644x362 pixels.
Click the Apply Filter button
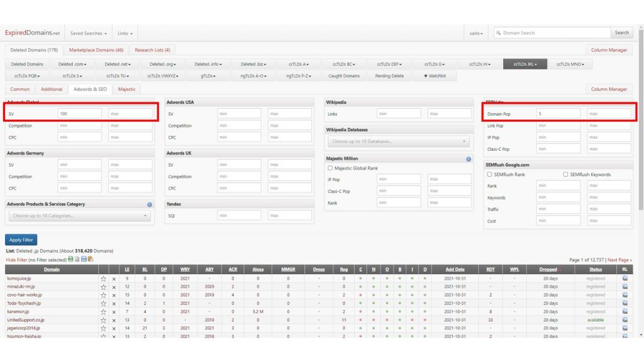(x=21, y=239)
